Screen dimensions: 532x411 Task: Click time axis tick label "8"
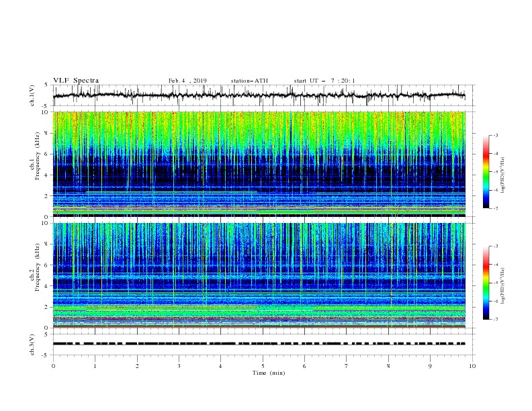point(388,366)
